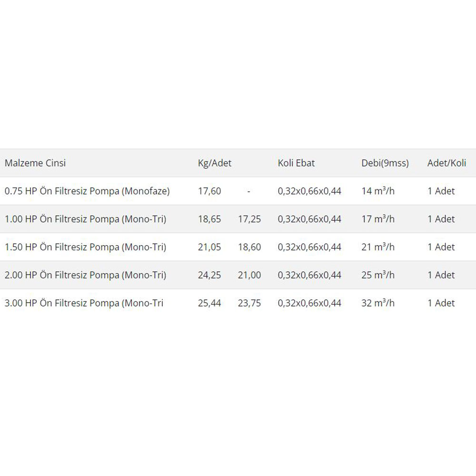The image size is (476, 476).
Task: Select the Debi(9mss) column header
Action: [385, 163]
